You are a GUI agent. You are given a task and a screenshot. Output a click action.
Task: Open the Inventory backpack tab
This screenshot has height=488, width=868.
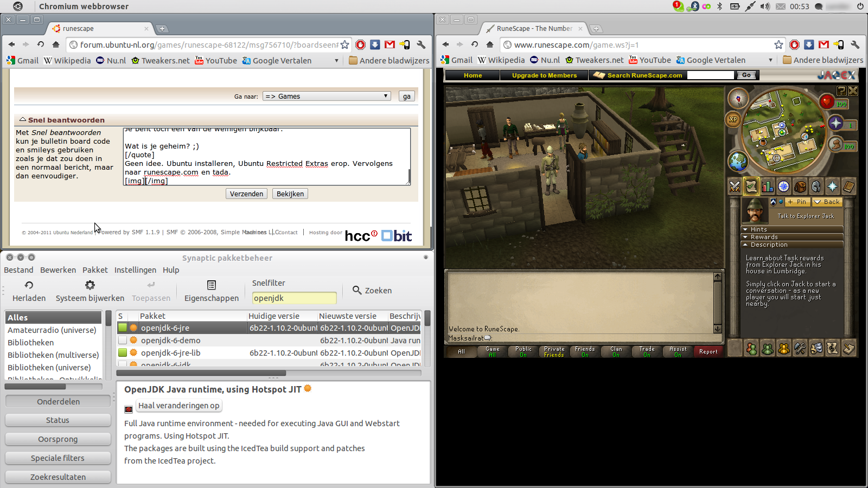800,187
